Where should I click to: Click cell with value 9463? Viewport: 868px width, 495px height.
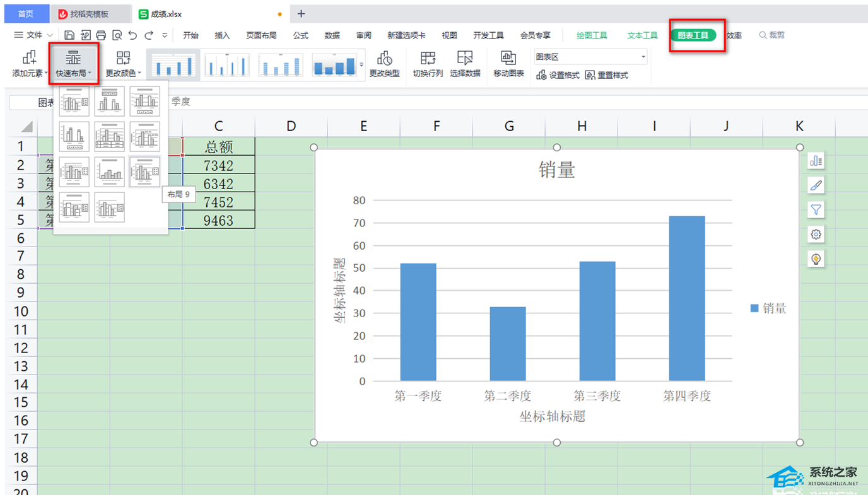tap(219, 220)
